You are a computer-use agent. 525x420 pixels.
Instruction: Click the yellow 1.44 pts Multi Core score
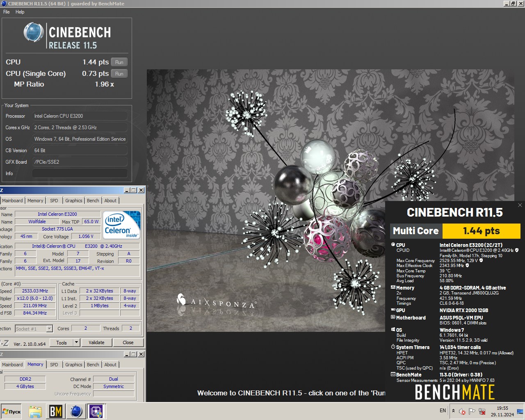pyautogui.click(x=482, y=231)
